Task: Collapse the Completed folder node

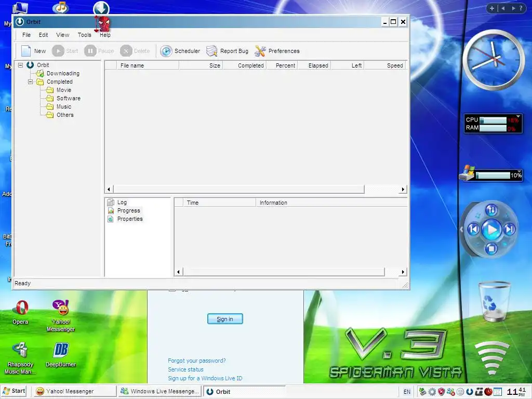Action: (30, 82)
